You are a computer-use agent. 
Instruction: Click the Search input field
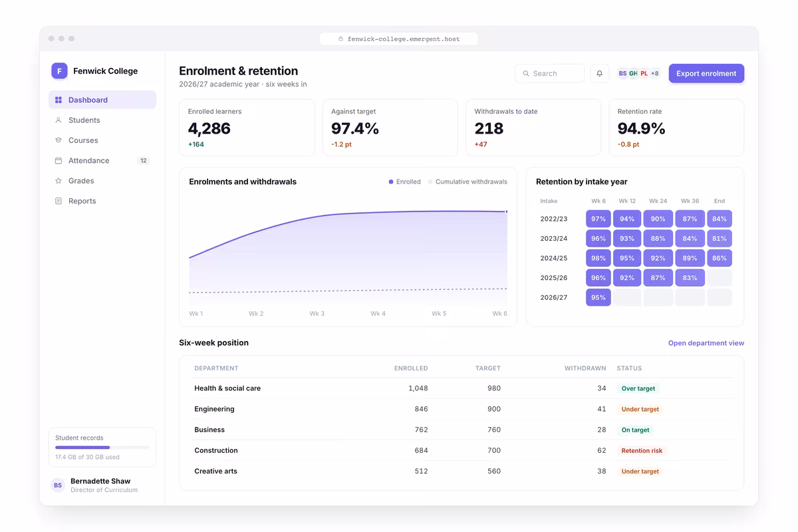click(x=550, y=73)
